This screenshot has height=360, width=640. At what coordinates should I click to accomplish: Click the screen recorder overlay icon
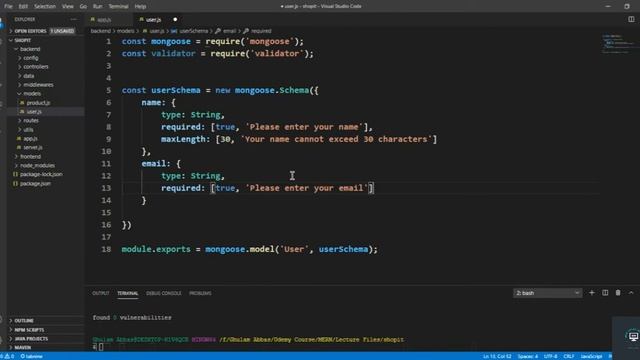(633, 336)
